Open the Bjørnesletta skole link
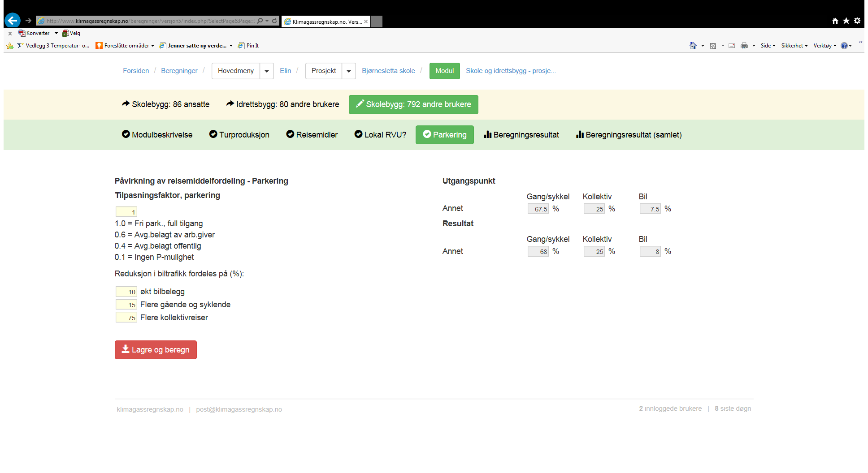Image resolution: width=868 pixels, height=473 pixels. pyautogui.click(x=389, y=71)
